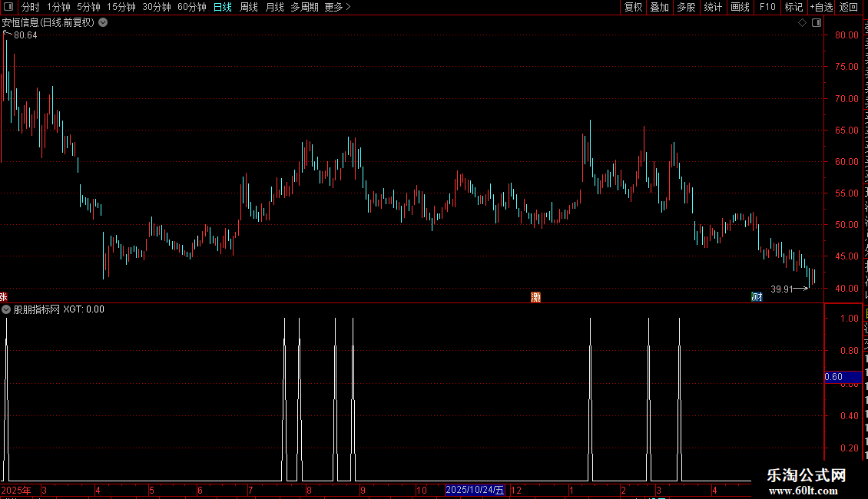The height and width of the screenshot is (499, 868).
Task: Switch to 分时 chart tab
Action: click(x=31, y=7)
